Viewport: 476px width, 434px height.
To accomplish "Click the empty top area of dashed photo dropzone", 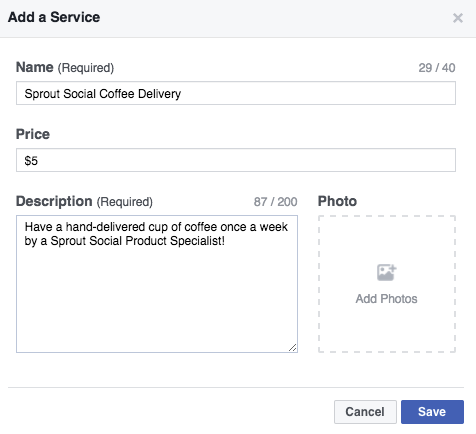I will pyautogui.click(x=387, y=237).
